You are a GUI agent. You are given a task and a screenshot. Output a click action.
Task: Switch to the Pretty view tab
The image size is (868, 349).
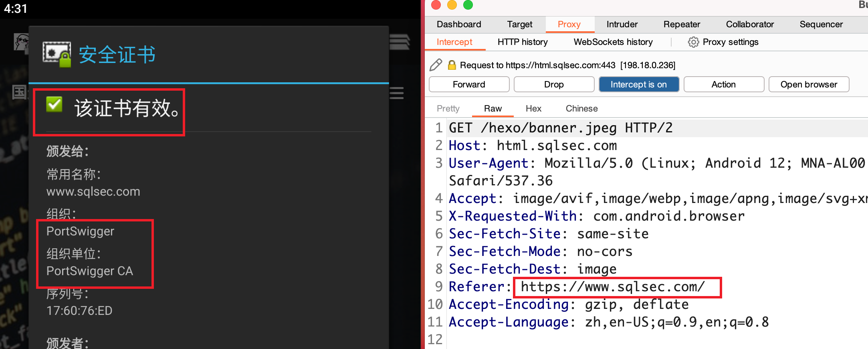click(448, 109)
